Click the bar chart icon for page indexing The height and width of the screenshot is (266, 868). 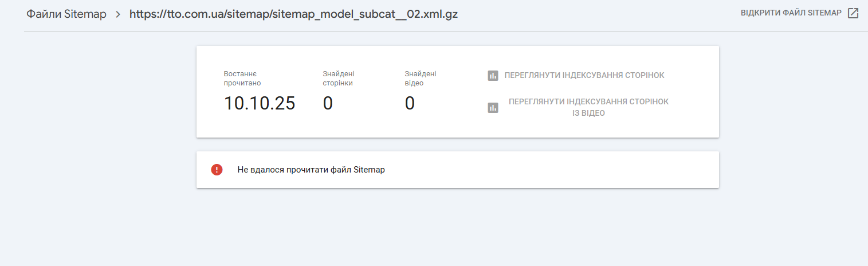493,75
